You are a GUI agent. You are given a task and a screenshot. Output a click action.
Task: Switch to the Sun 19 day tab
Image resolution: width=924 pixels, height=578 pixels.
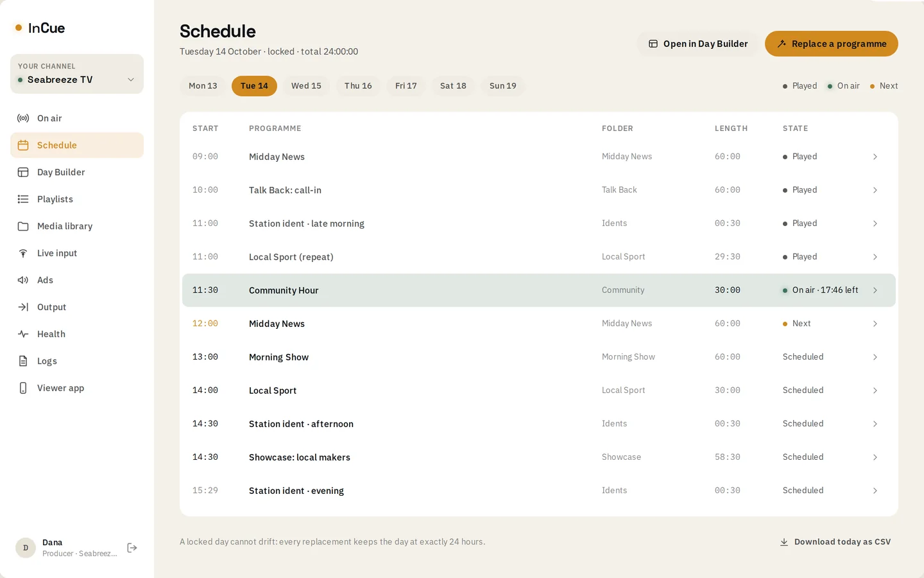coord(503,86)
